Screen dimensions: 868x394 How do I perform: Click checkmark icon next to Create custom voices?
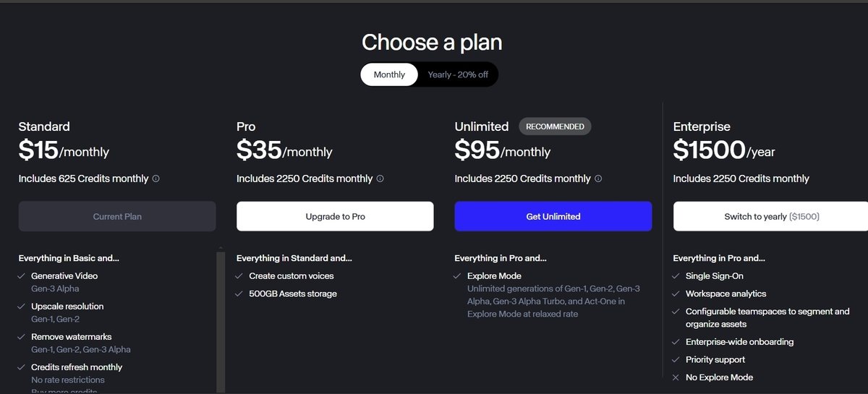coord(239,276)
